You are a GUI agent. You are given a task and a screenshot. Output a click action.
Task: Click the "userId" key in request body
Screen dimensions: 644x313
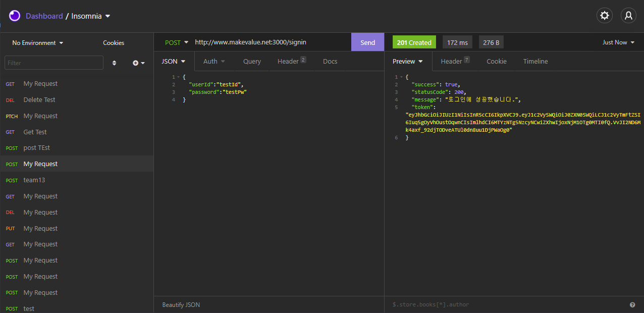click(x=201, y=84)
